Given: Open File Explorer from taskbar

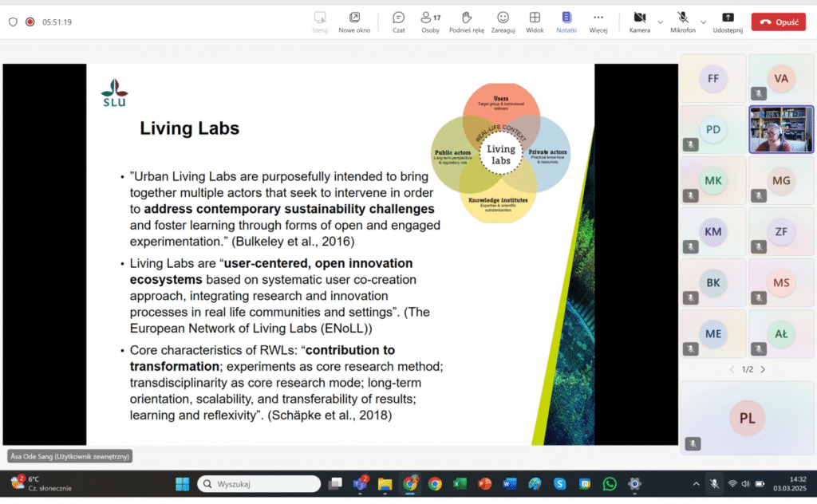Looking at the screenshot, I should (385, 484).
